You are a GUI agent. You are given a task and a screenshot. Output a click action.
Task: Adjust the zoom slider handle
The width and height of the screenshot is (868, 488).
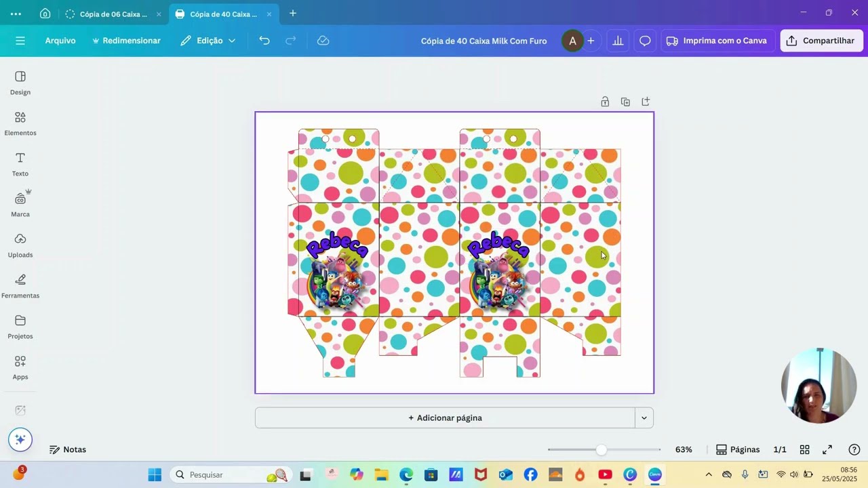pyautogui.click(x=601, y=449)
